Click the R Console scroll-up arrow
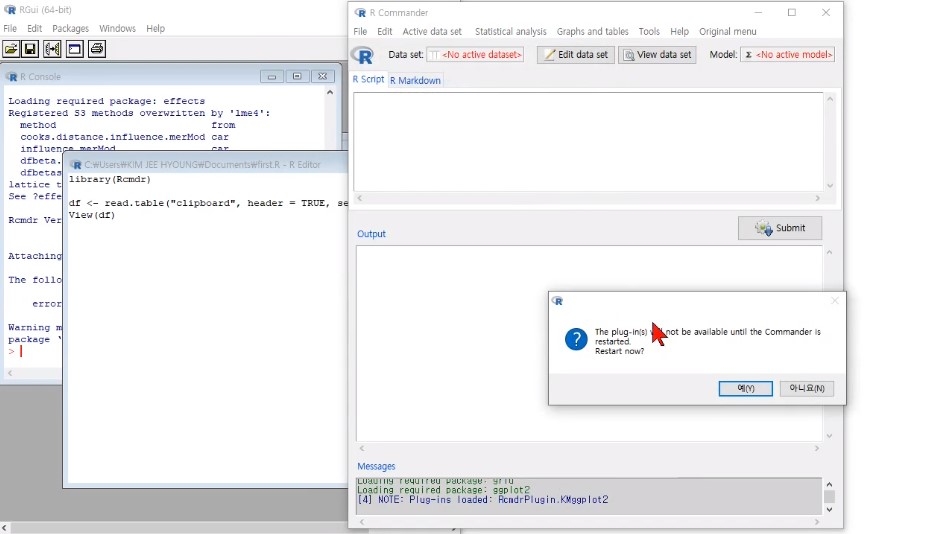This screenshot has width=944, height=534. 329,93
